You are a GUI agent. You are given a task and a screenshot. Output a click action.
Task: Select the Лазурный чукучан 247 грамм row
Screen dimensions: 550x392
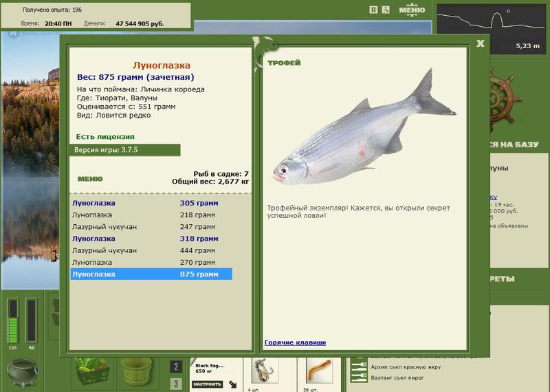pos(151,227)
